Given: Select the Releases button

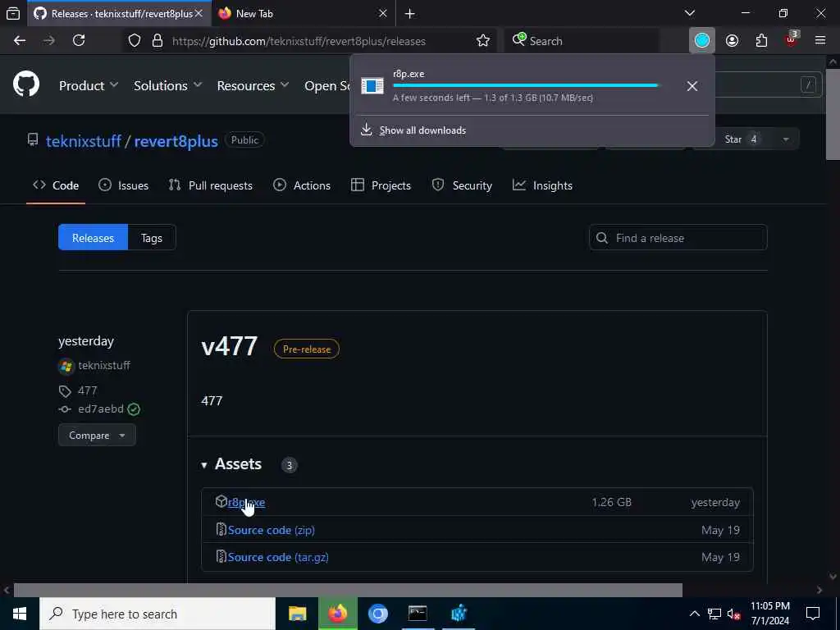Looking at the screenshot, I should click(x=94, y=237).
